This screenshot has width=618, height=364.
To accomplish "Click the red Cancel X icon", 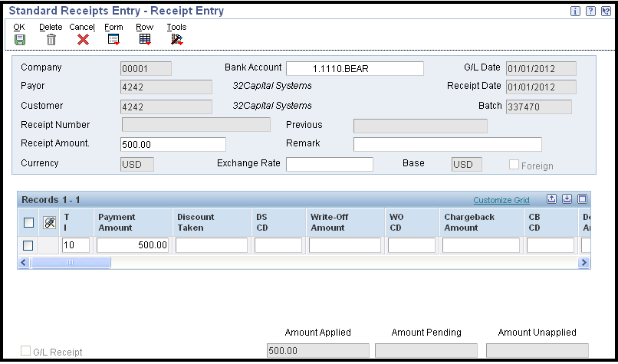I will click(83, 39).
